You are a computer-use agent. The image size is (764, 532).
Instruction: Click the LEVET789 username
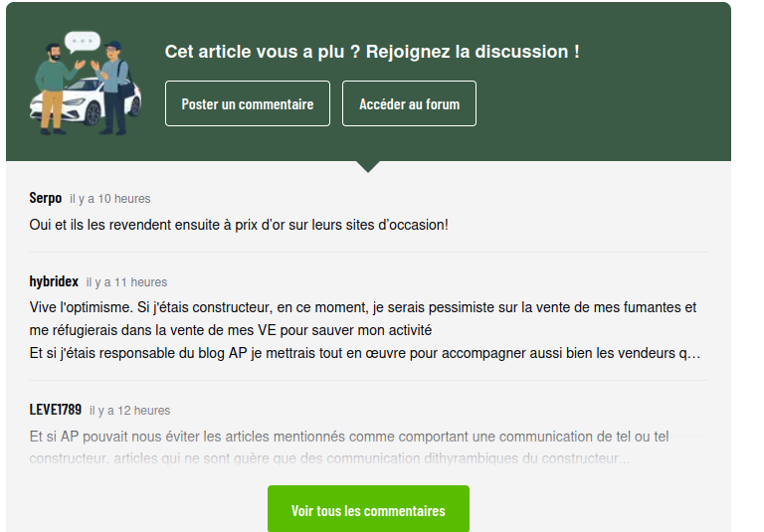pos(56,410)
